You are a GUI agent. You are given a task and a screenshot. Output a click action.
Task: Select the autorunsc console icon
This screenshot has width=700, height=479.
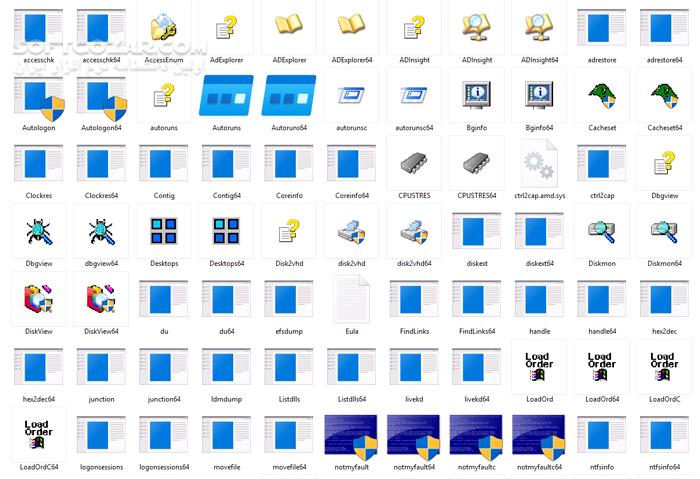(351, 95)
